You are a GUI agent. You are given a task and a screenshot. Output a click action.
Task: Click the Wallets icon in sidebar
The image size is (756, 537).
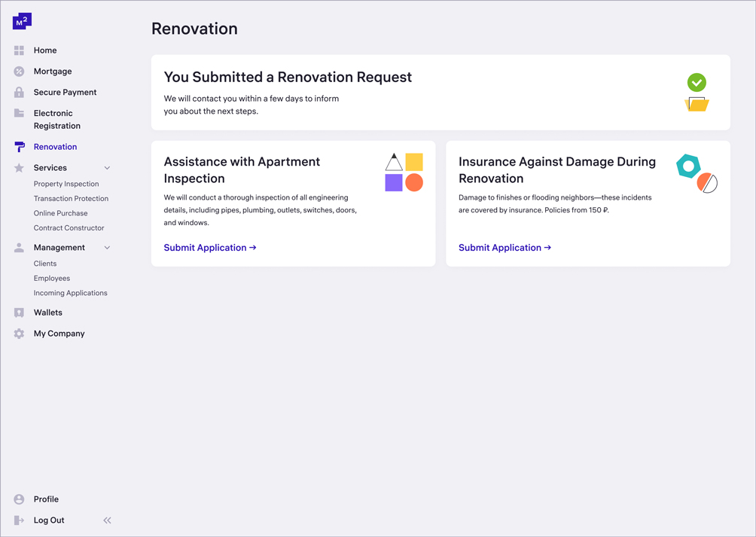click(x=19, y=313)
